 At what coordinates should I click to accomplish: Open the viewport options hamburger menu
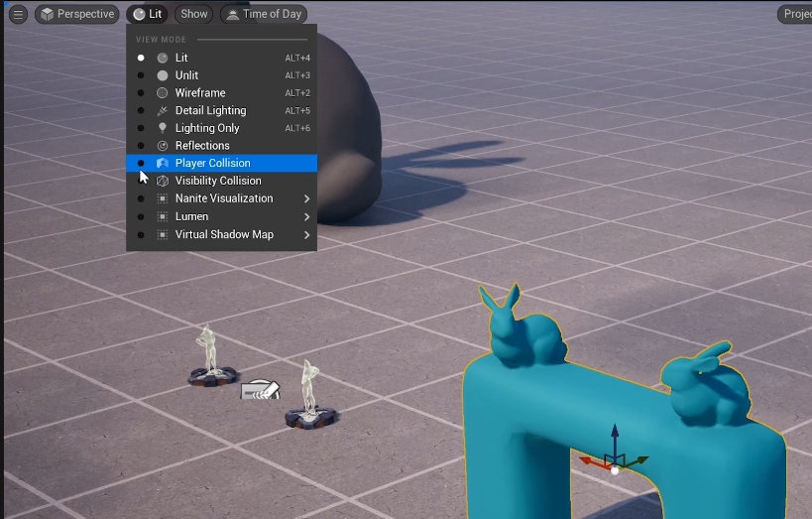[x=18, y=14]
